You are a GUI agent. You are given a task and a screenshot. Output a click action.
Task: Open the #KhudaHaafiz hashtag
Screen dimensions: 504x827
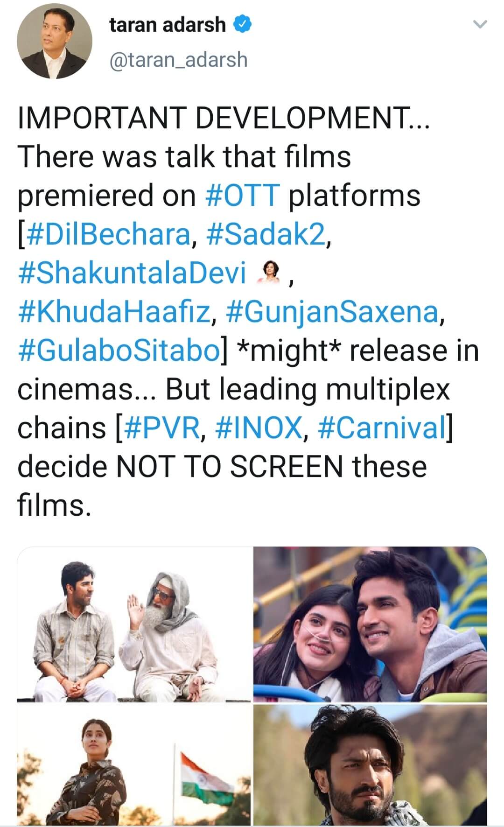(114, 311)
